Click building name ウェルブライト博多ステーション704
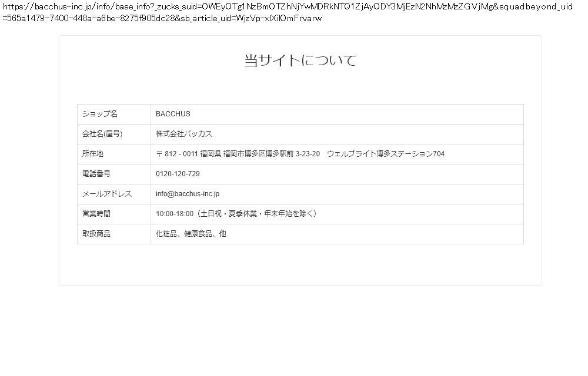Screen dimensions: 588x376 coord(386,154)
